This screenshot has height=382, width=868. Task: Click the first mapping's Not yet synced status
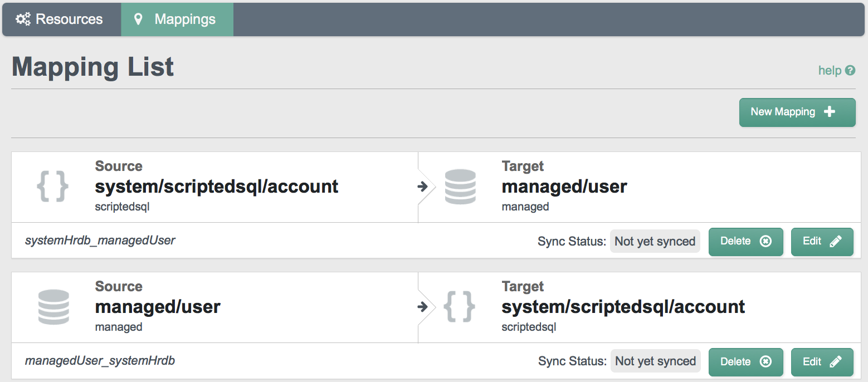pos(655,242)
